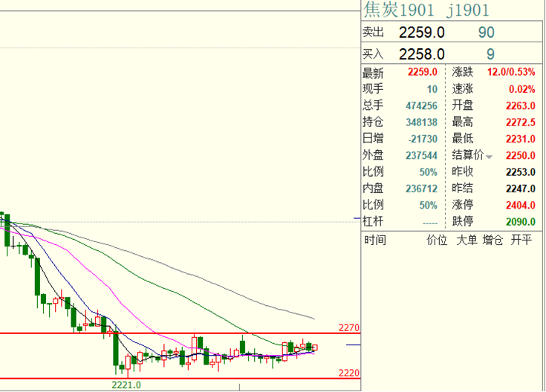The width and height of the screenshot is (546, 392).
Task: Click the 总手 value 474256
Action: (421, 105)
